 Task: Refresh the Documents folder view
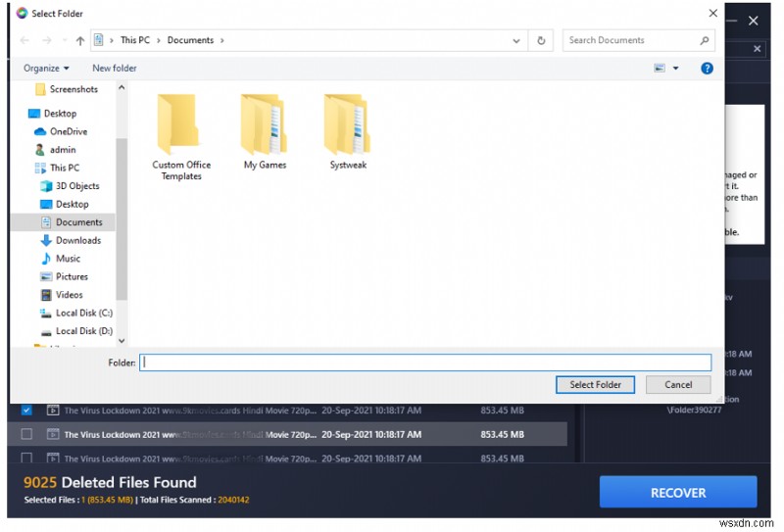[x=541, y=40]
